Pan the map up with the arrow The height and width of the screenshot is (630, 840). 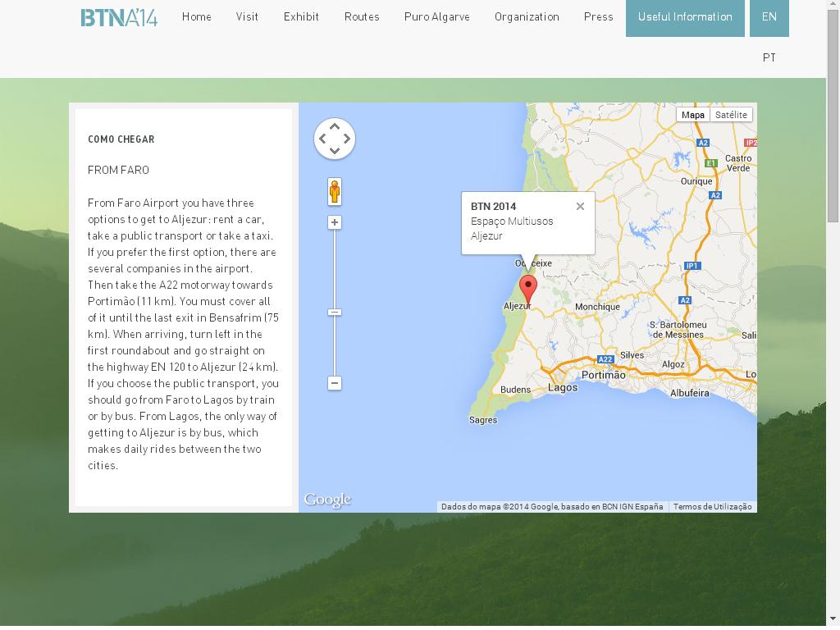(x=335, y=127)
